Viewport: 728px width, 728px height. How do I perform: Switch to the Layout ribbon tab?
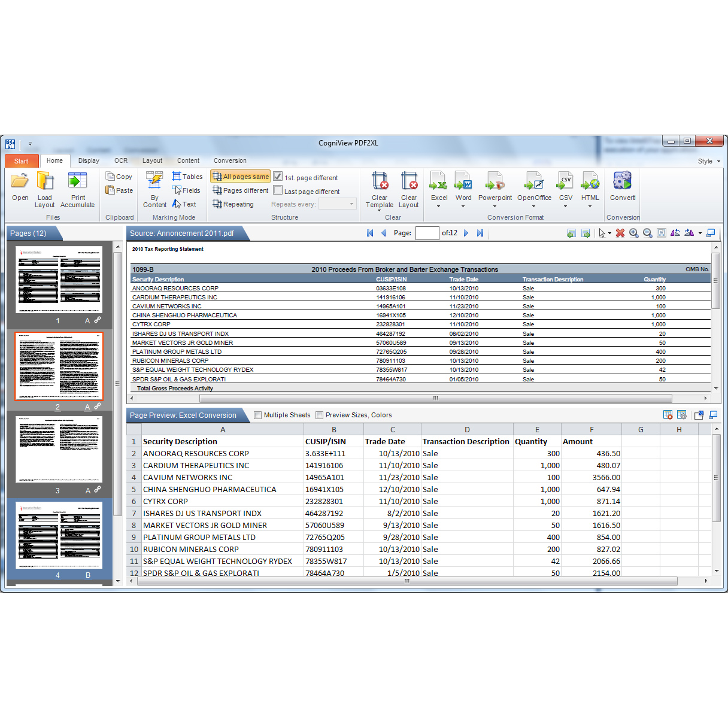point(152,160)
